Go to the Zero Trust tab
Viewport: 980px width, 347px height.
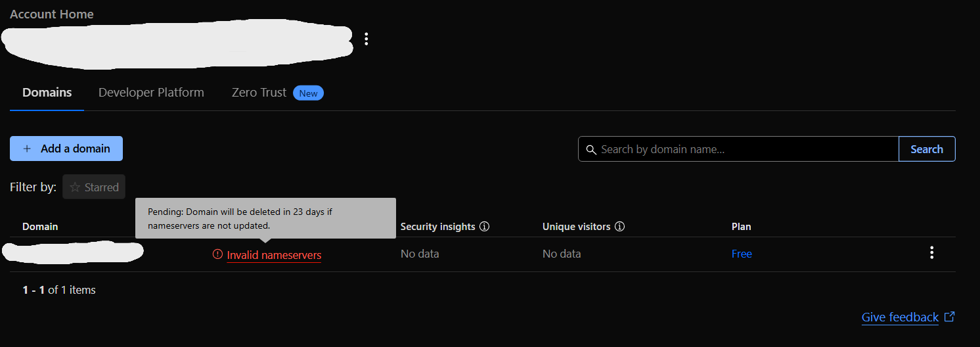point(259,93)
